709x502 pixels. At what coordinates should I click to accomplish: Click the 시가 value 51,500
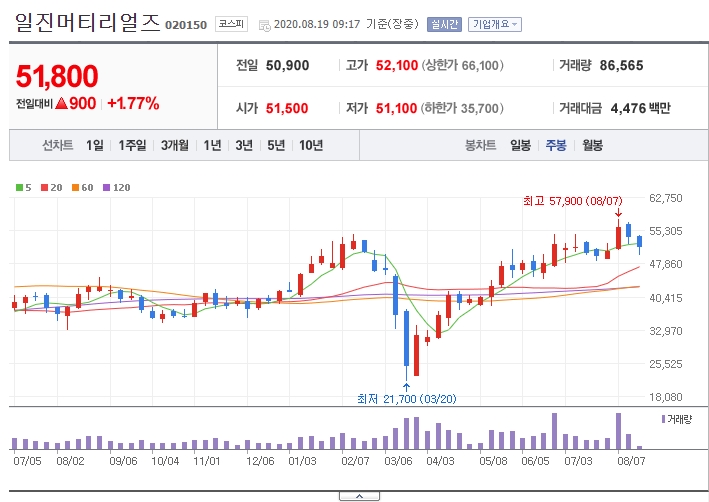[287, 109]
